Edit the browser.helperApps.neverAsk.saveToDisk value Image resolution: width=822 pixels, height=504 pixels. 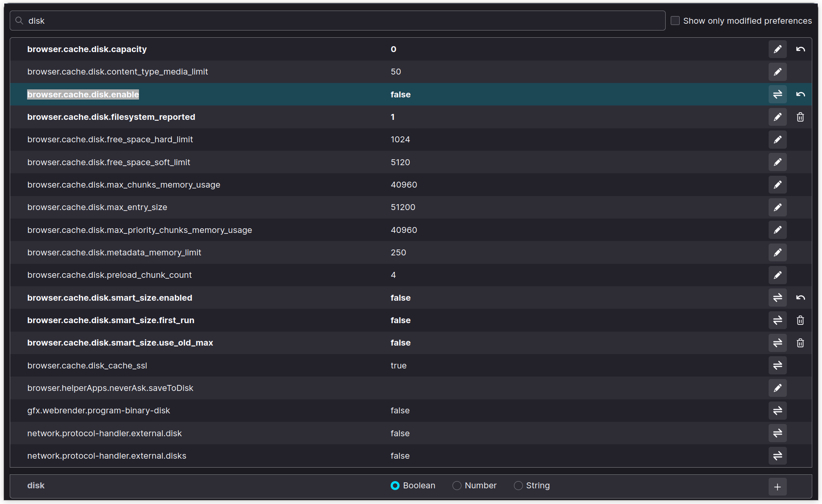pos(778,388)
